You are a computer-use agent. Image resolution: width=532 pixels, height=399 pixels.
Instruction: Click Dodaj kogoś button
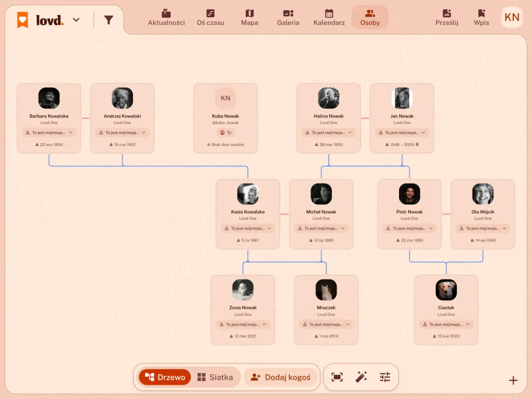point(281,377)
